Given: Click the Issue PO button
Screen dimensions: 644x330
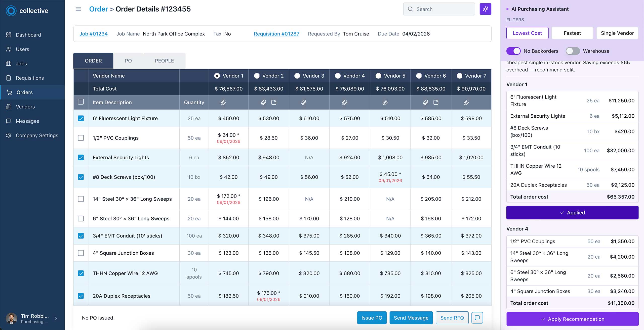Looking at the screenshot, I should point(372,318).
